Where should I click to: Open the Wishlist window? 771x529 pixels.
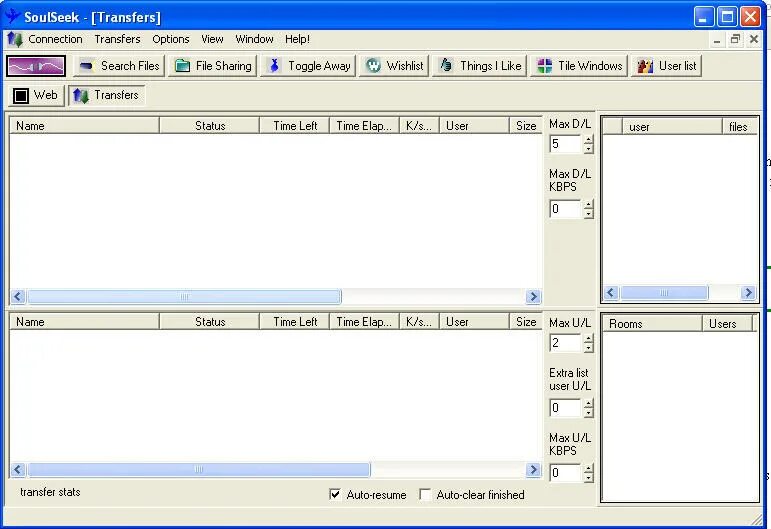click(394, 66)
